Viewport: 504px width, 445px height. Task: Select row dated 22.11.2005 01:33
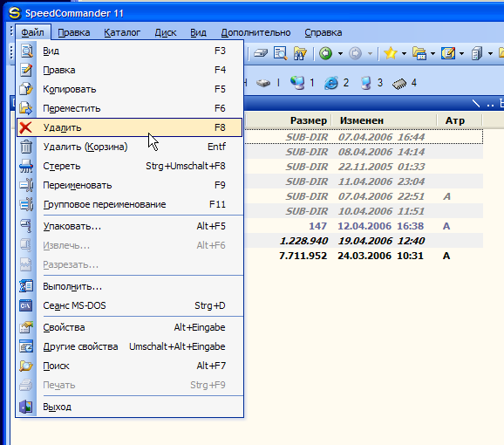pyautogui.click(x=364, y=167)
